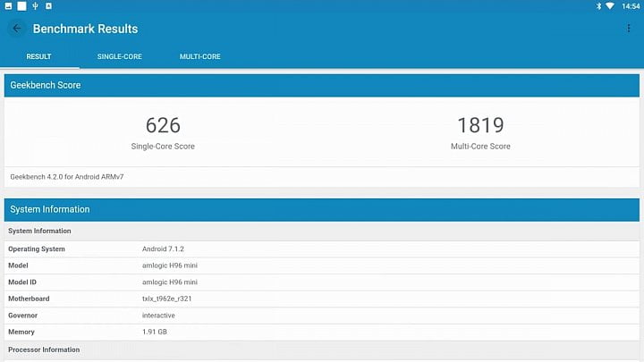Select Geekbench 4.2.0 for Android ARMv7 text
Image resolution: width=644 pixels, height=362 pixels.
click(67, 177)
